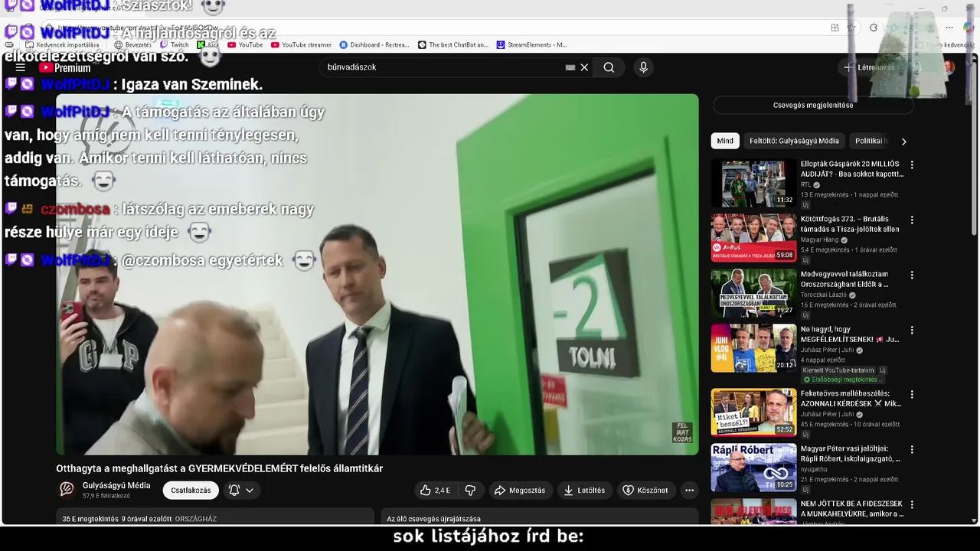Go to the YouTube Premium home logo

tap(65, 67)
